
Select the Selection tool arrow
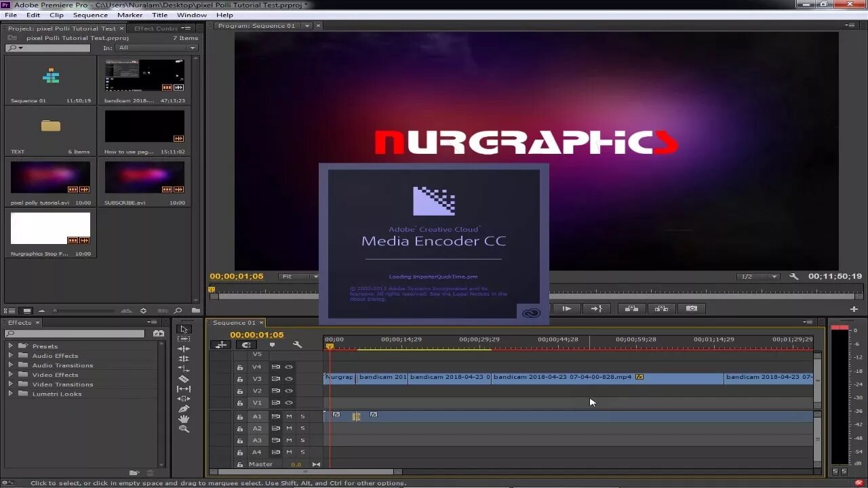coord(184,329)
